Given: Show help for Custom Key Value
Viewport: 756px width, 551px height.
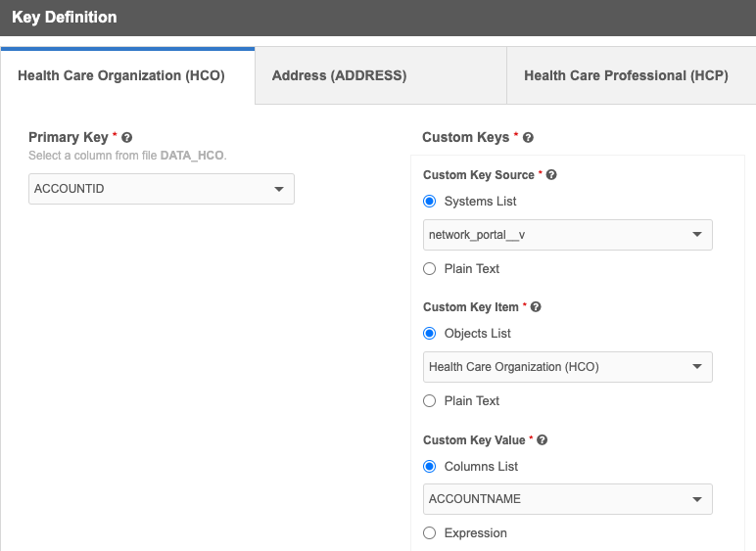Looking at the screenshot, I should coord(543,440).
